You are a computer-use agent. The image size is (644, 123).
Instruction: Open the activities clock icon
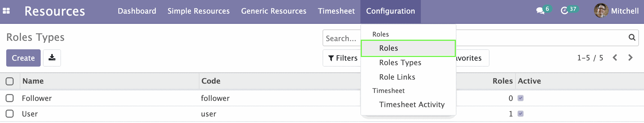click(x=564, y=11)
